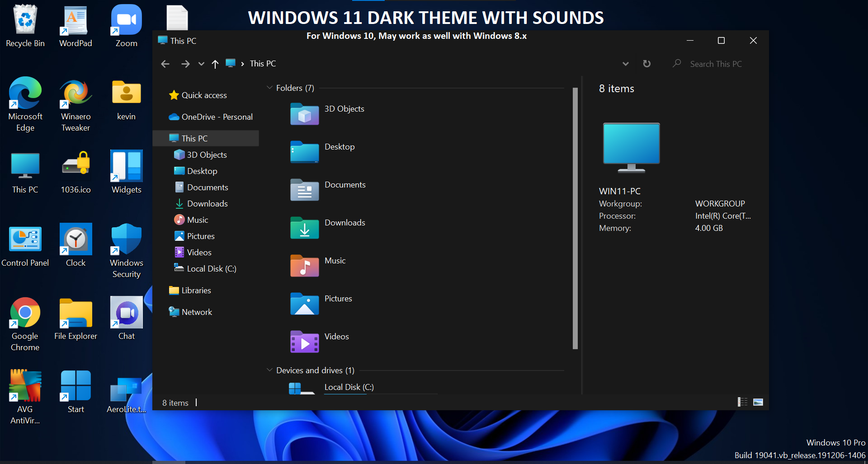The height and width of the screenshot is (464, 868).
Task: Collapse the Folders (7) group
Action: [x=269, y=88]
